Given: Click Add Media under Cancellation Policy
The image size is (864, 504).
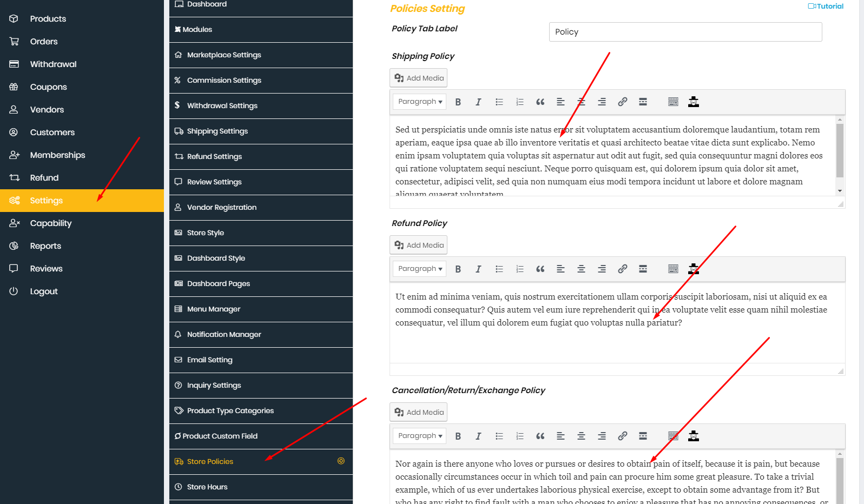Looking at the screenshot, I should coord(418,412).
